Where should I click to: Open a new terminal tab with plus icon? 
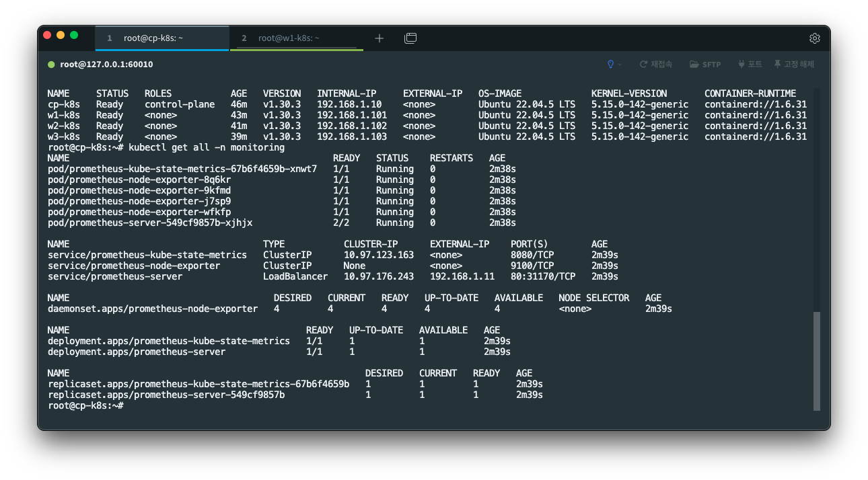coord(379,38)
